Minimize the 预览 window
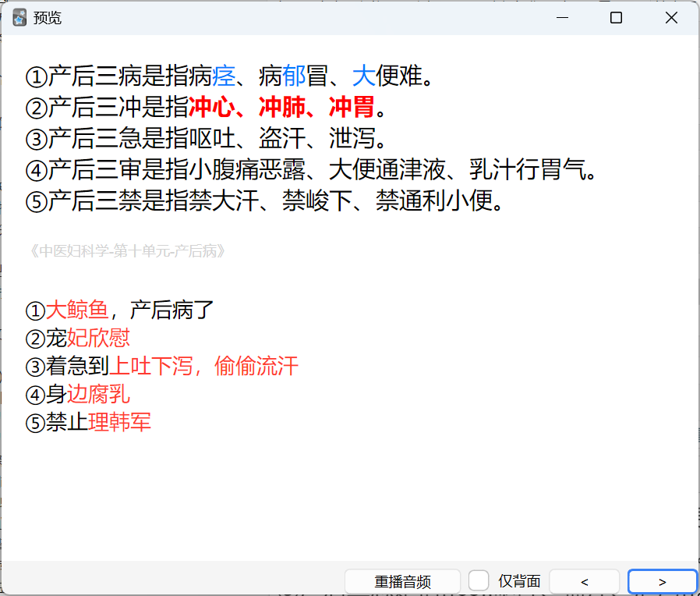The width and height of the screenshot is (700, 596). 563,18
